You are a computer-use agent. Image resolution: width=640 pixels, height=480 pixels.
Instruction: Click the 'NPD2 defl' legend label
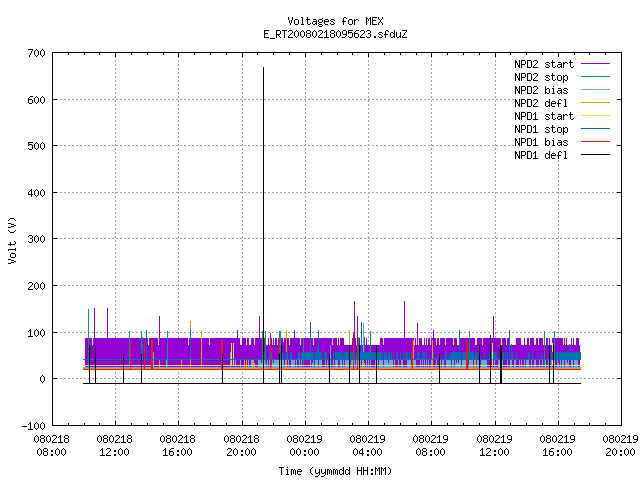[541, 103]
